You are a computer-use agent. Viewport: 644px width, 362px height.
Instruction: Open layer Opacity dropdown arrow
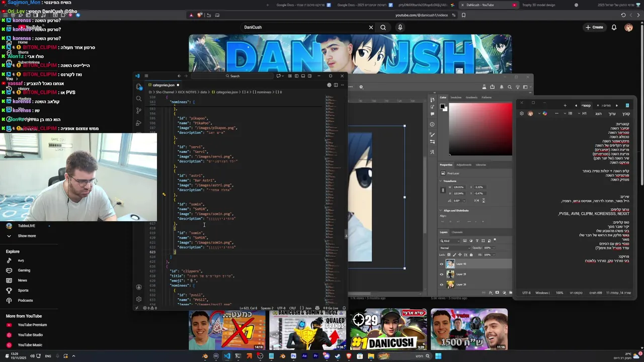click(494, 248)
